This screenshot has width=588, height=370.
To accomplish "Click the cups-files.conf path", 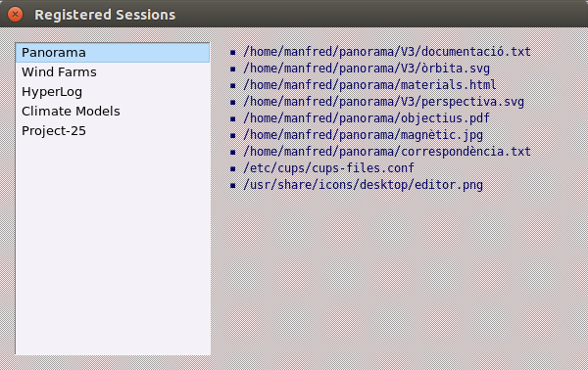I will pyautogui.click(x=328, y=168).
